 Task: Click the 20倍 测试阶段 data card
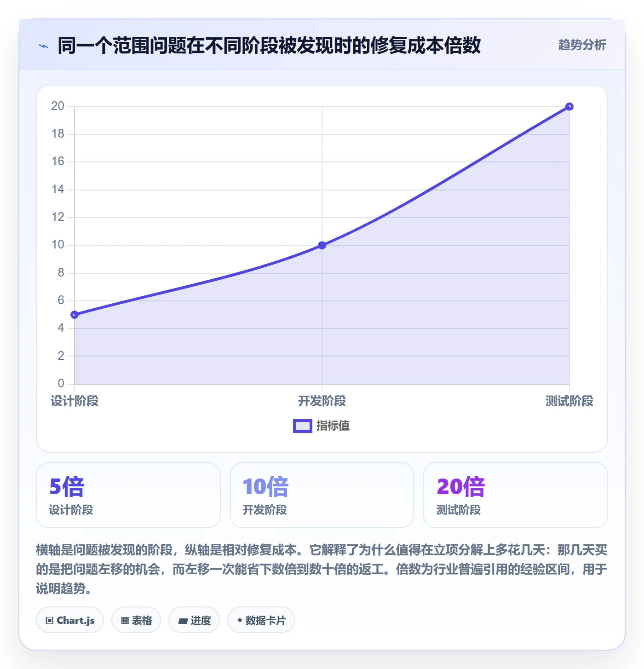point(516,495)
